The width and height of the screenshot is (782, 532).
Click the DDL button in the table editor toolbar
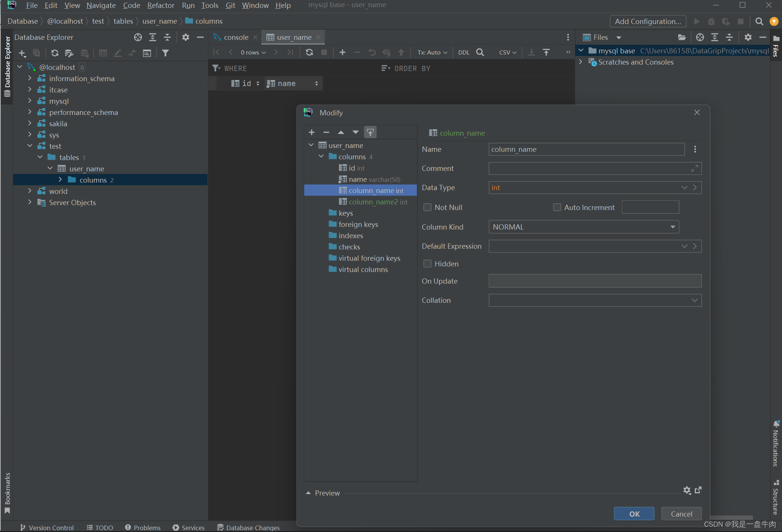(x=464, y=52)
